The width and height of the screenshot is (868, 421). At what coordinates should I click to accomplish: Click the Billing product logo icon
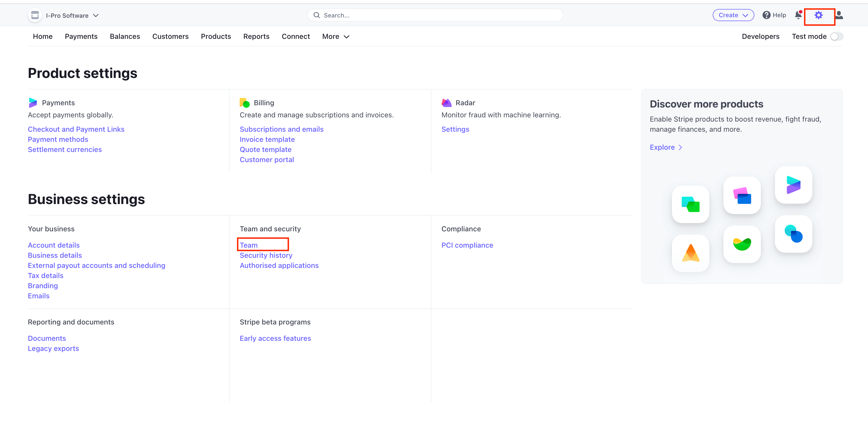245,103
